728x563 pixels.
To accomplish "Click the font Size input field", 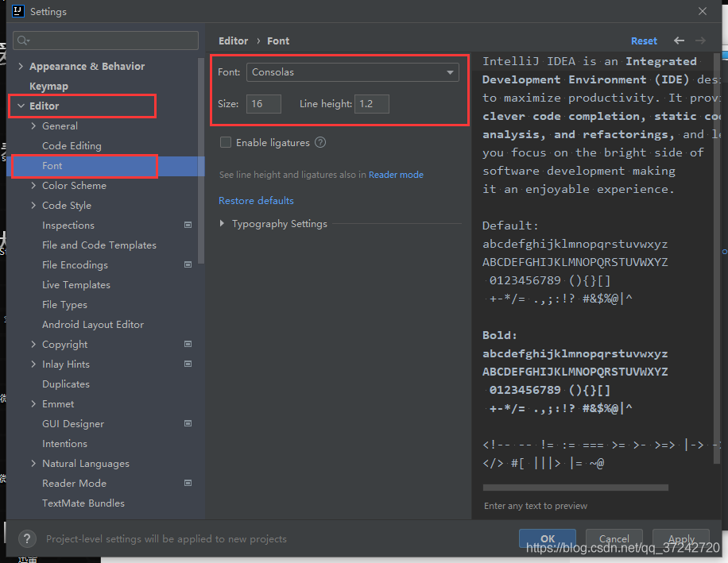I will tap(263, 104).
